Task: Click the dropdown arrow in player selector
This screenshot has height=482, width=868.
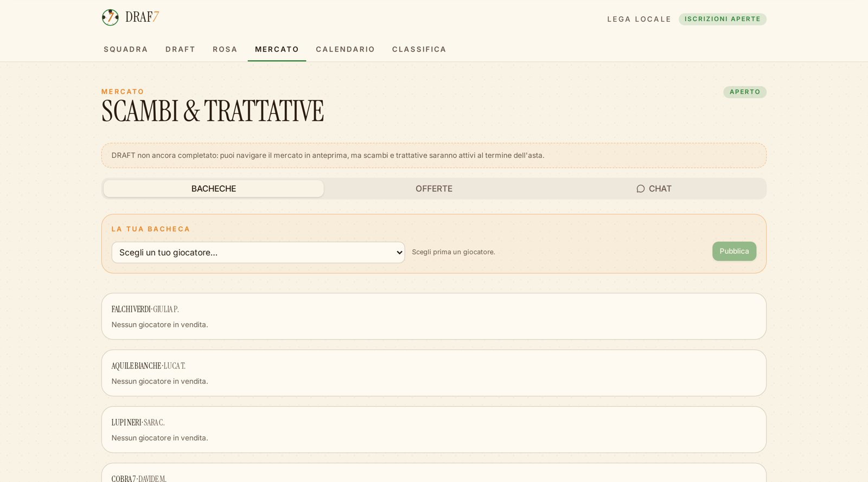Action: coord(399,253)
